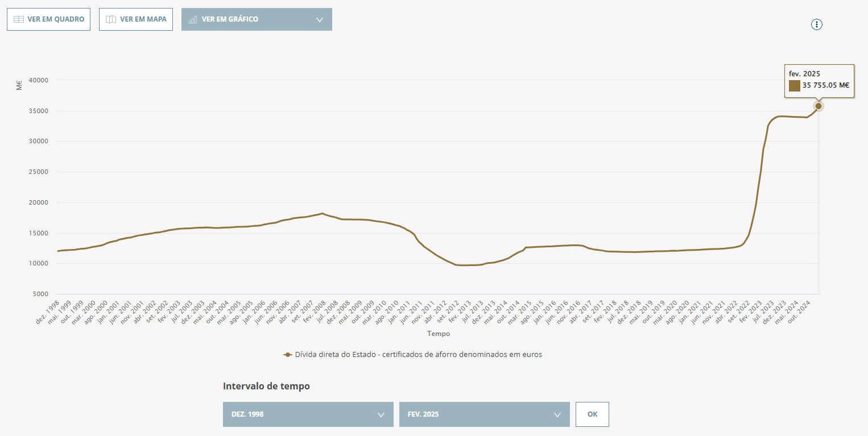Open the DEZ. 1998 start date dropdown

pos(308,414)
